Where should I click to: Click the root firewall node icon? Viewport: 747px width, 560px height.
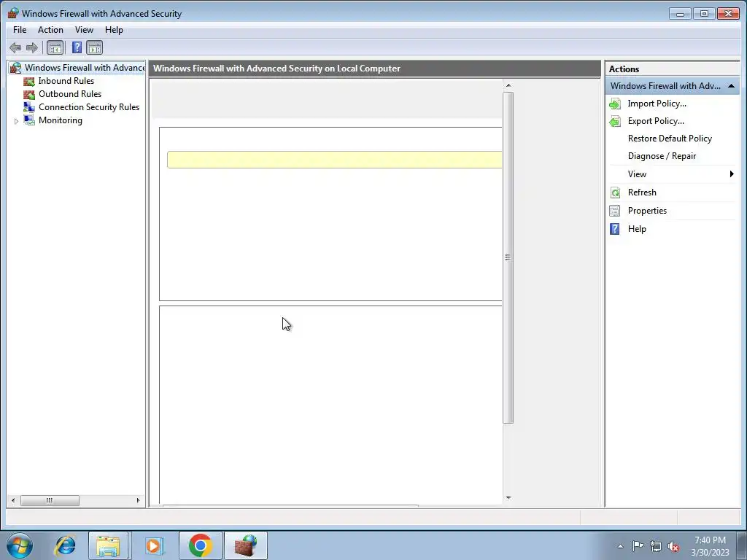point(16,68)
